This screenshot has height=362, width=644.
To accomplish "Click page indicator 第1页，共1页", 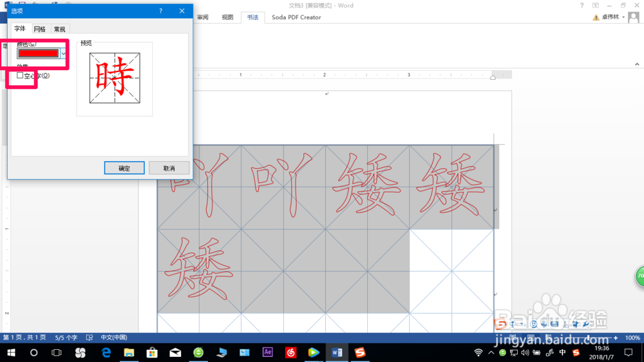I will (24, 338).
